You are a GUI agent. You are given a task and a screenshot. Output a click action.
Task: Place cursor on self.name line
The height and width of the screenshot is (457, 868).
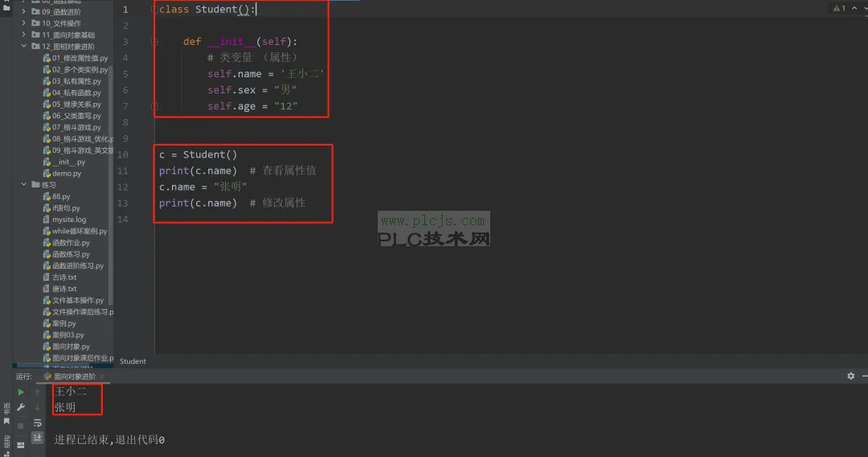click(266, 74)
